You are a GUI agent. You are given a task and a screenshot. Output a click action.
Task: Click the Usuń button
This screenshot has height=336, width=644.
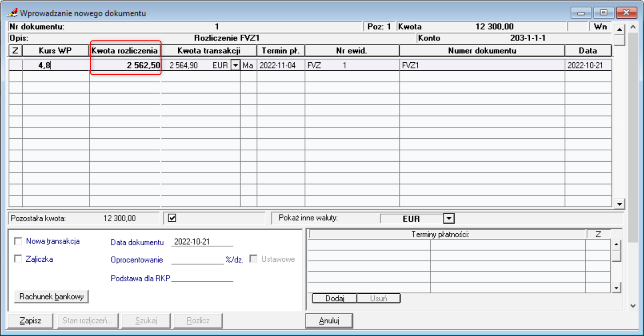379,298
